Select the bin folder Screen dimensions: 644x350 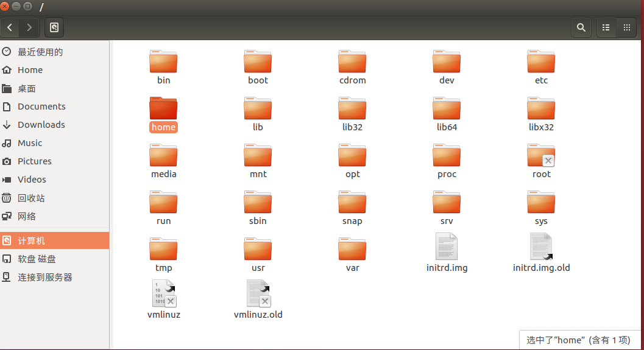163,68
